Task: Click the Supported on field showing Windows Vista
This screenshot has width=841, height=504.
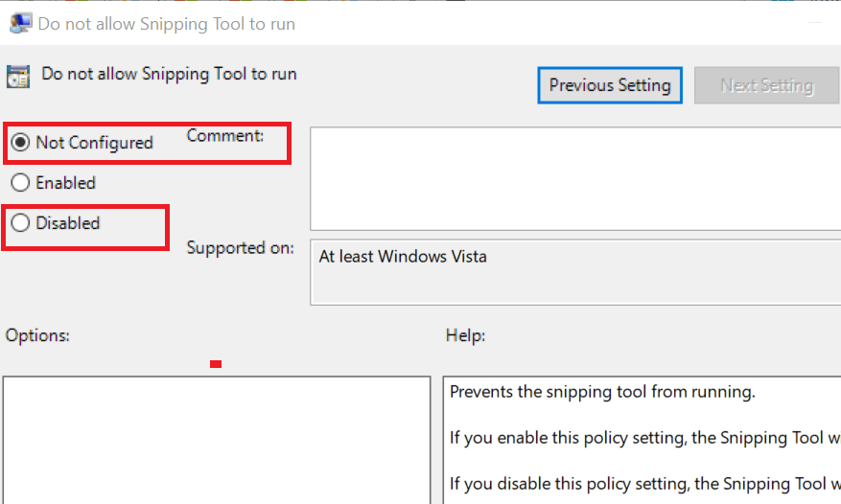Action: coord(575,272)
